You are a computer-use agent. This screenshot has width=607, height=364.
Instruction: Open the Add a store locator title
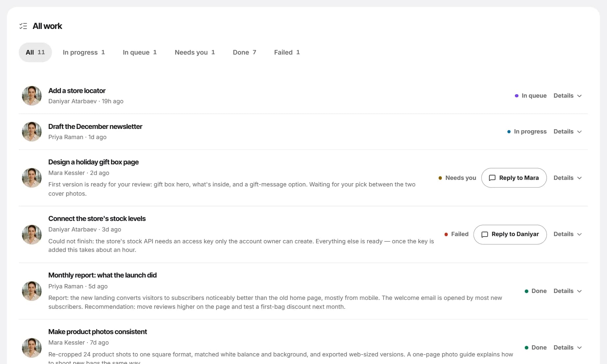77,91
